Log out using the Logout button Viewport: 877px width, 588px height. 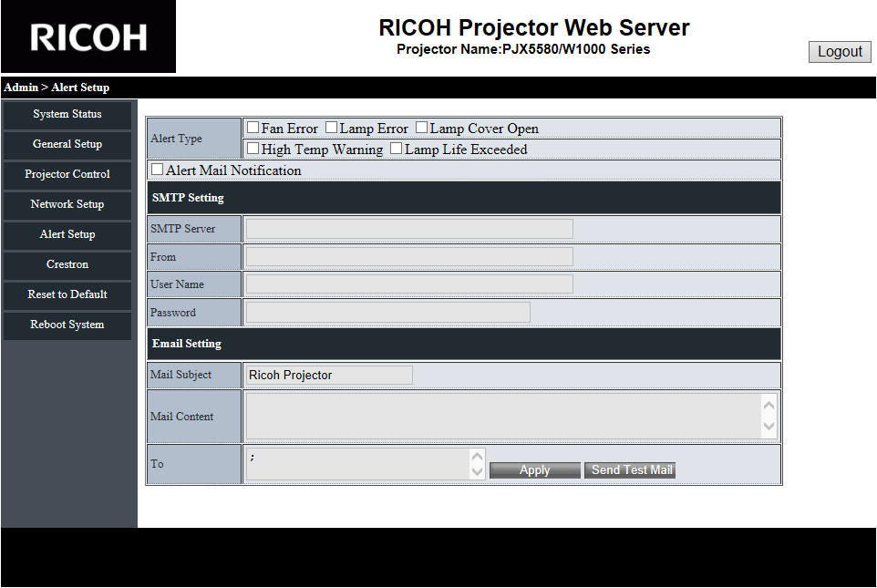(839, 51)
